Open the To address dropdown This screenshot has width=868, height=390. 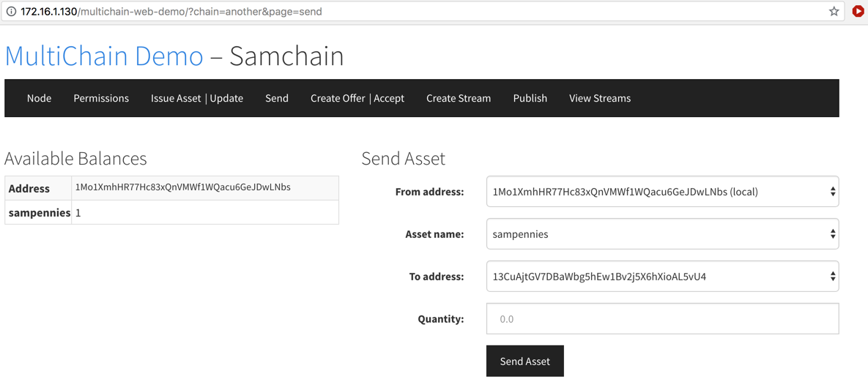662,277
